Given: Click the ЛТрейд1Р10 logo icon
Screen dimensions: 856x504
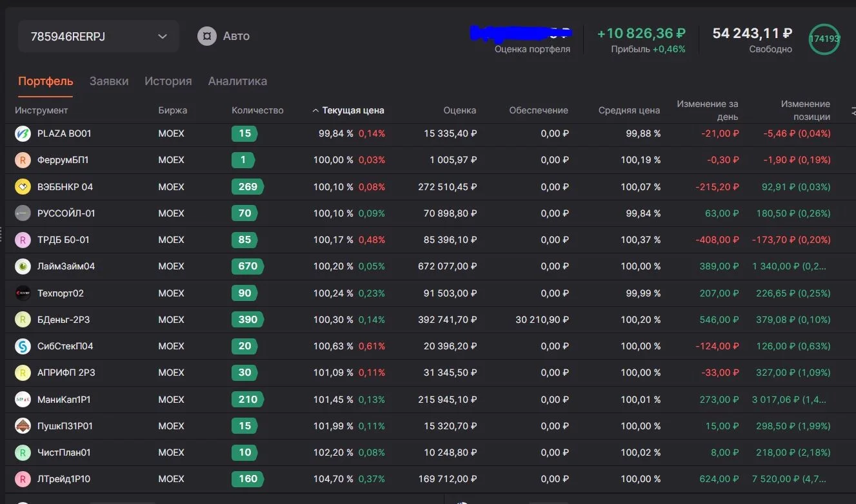Looking at the screenshot, I should [x=23, y=479].
